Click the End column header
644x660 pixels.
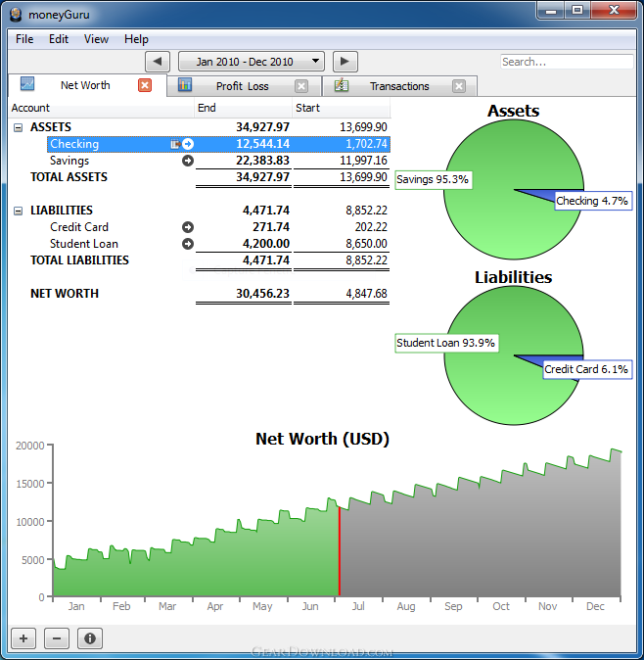click(243, 108)
